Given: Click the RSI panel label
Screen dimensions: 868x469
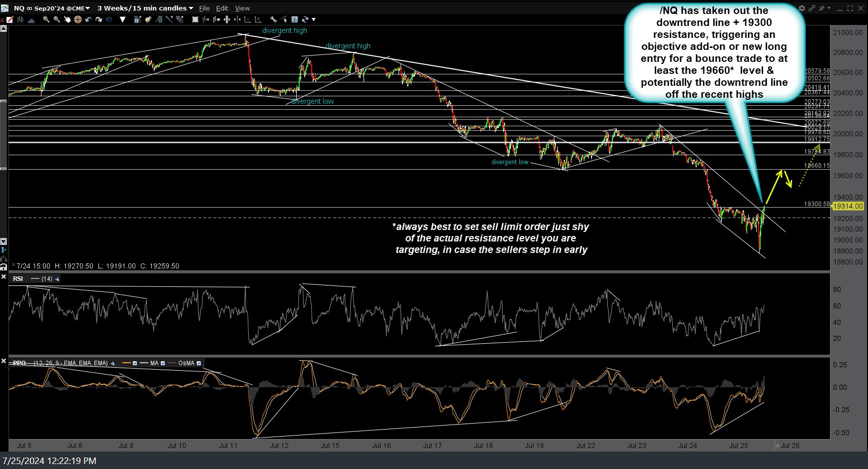Looking at the screenshot, I should (18, 278).
